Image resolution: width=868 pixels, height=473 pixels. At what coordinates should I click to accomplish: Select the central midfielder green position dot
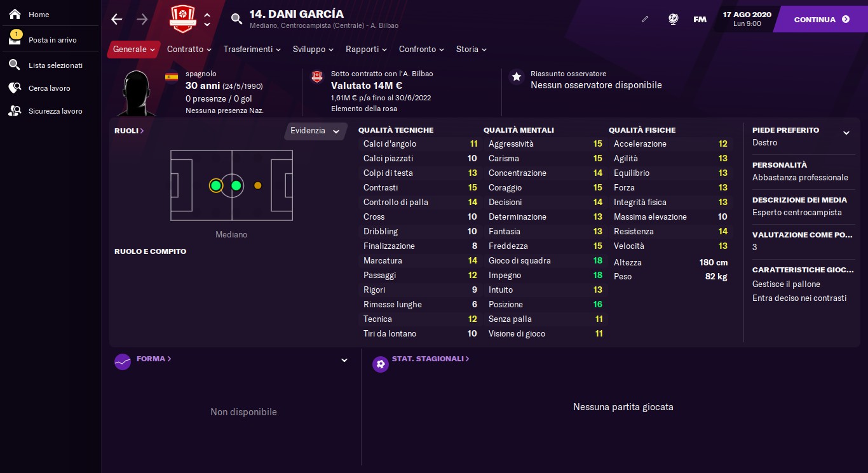236,185
